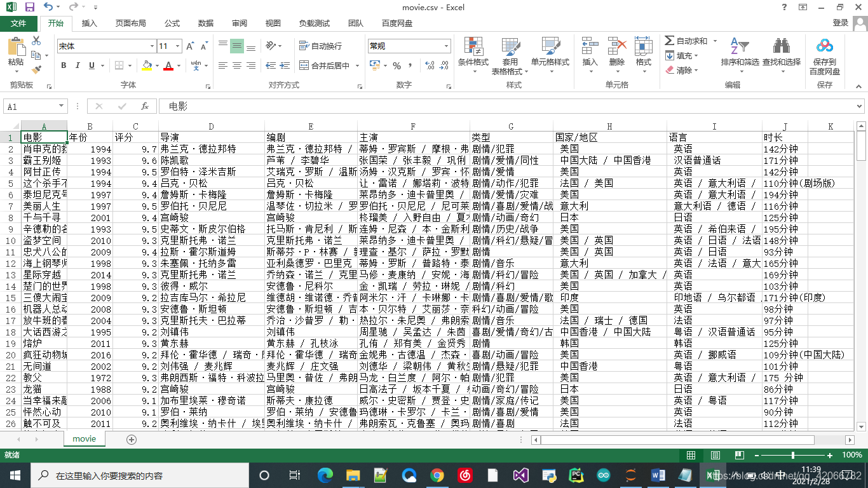Viewport: 868px width, 488px height.
Task: Open PyCharm from the Windows taskbar
Action: pyautogui.click(x=576, y=475)
